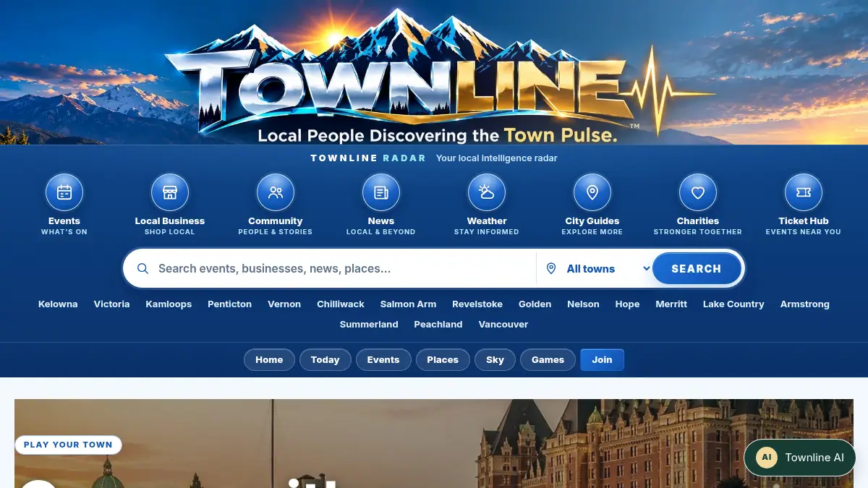
Task: Select the Merritt town link
Action: tap(671, 304)
